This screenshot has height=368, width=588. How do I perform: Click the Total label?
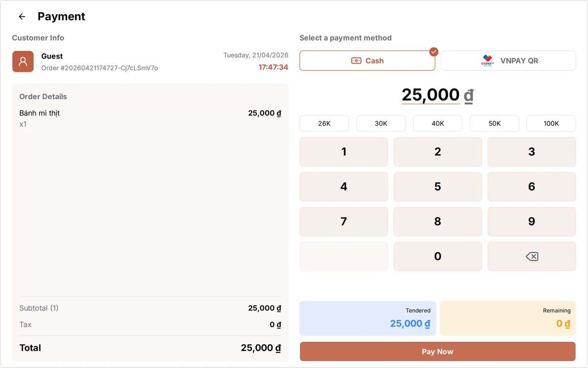click(30, 348)
